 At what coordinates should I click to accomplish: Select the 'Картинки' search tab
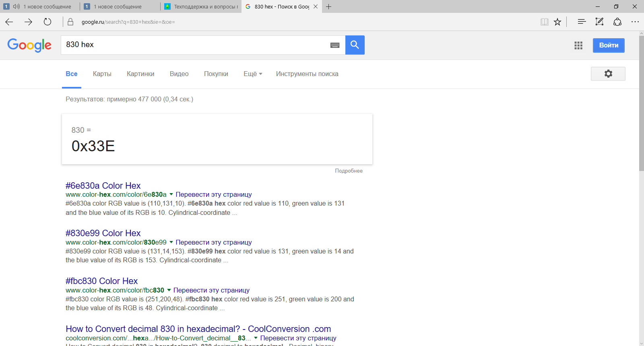coord(140,74)
